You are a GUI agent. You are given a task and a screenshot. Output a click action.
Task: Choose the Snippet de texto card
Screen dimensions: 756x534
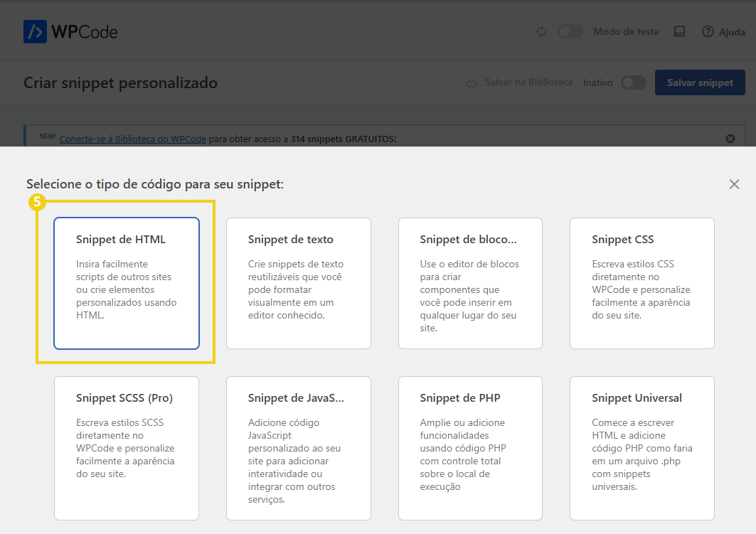[299, 284]
